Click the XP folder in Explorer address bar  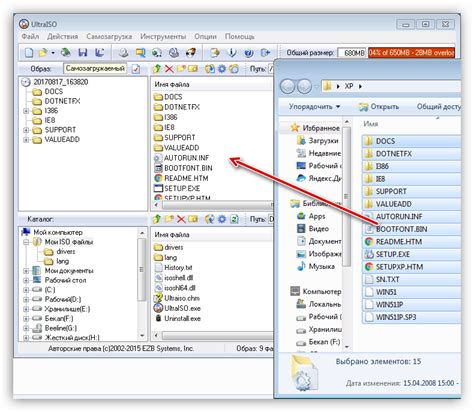(x=349, y=86)
